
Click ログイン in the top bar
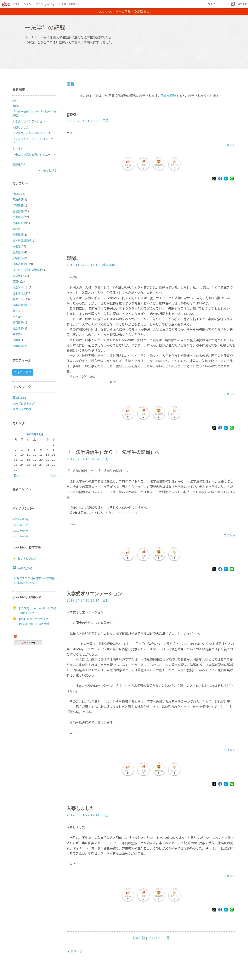(x=242, y=4)
